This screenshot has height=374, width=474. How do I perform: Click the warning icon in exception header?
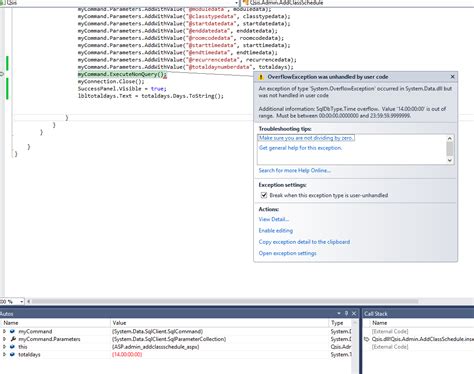click(x=261, y=77)
